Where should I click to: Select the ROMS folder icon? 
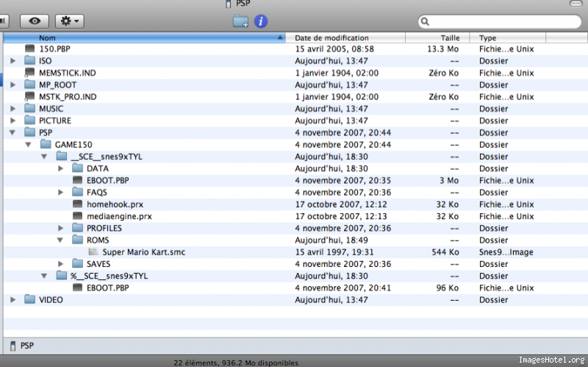pyautogui.click(x=77, y=240)
